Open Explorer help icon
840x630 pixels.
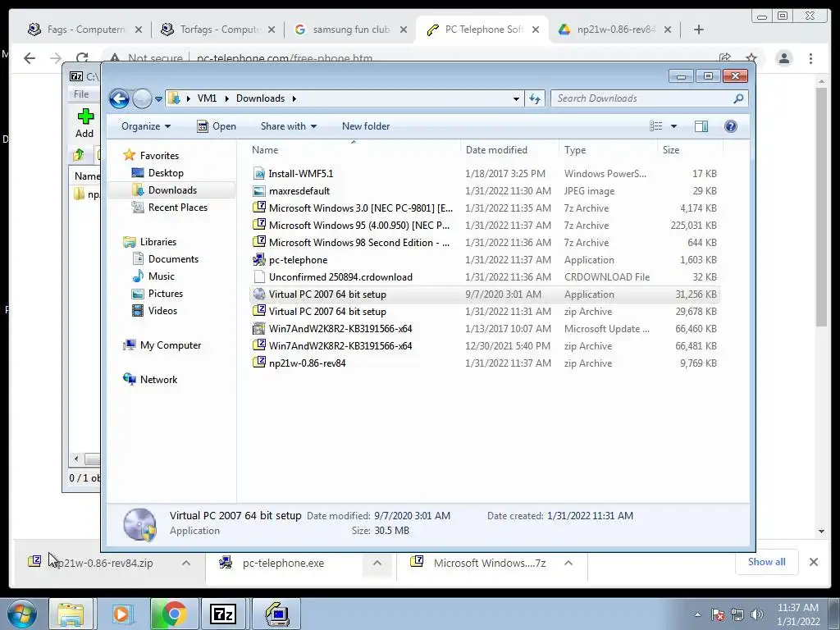coord(730,126)
